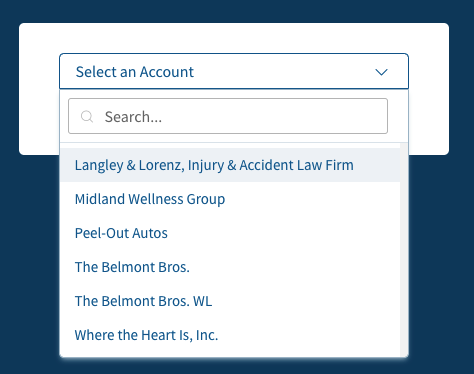474x374 pixels.
Task: Select Where the Heart Is, Inc.
Action: point(146,335)
